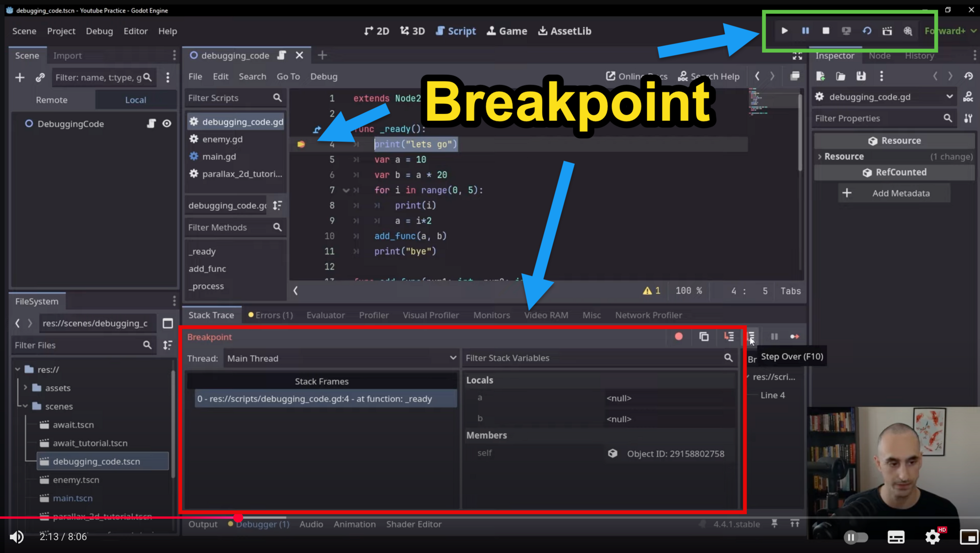Toggle visibility of DebuggingCode node
Screen dimensions: 980x553
point(166,123)
